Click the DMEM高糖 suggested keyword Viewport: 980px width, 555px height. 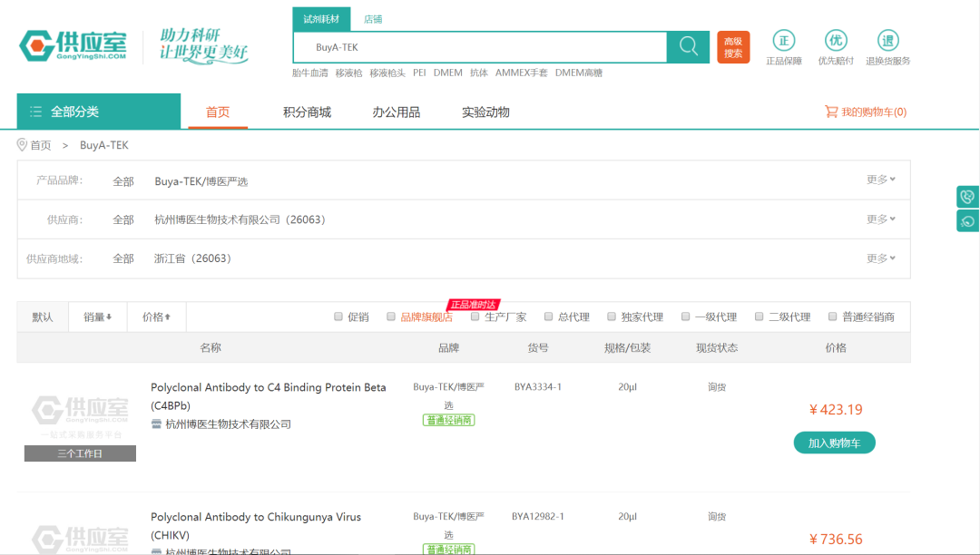(579, 73)
